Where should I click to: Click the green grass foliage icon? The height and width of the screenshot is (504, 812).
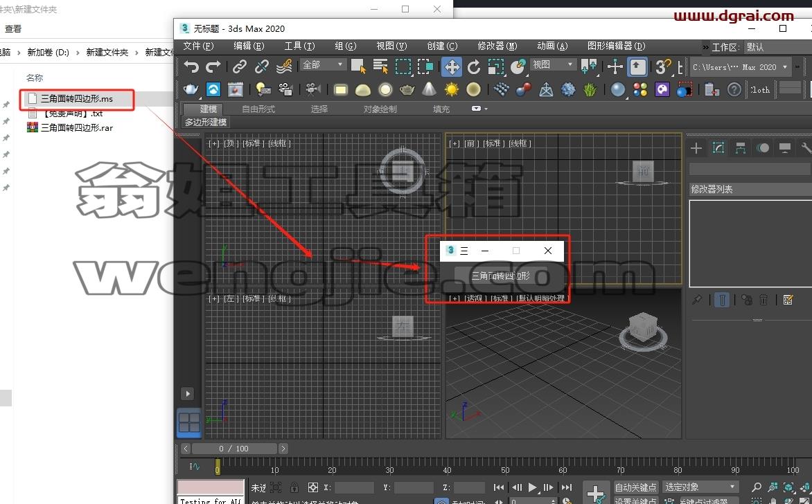pyautogui.click(x=590, y=89)
